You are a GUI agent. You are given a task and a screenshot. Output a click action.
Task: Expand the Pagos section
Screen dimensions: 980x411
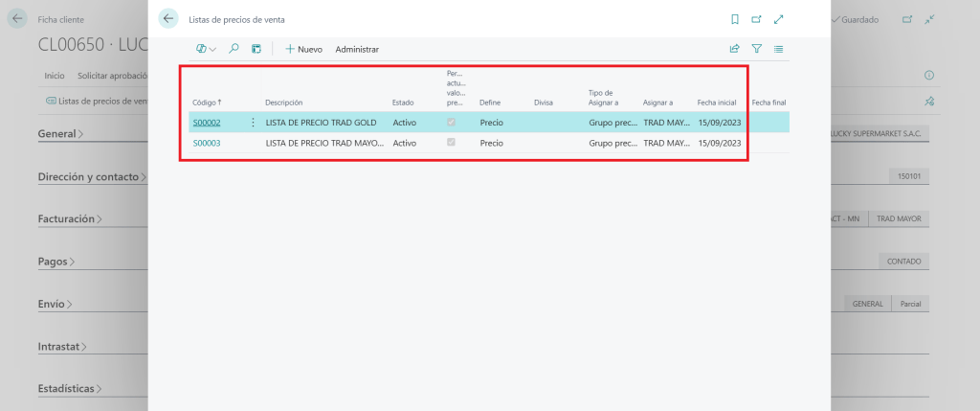click(56, 261)
